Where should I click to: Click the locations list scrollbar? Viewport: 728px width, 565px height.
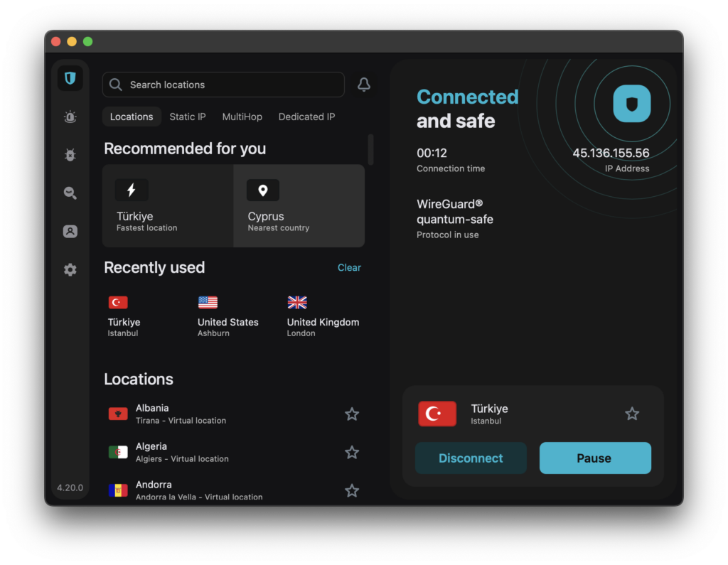pos(370,149)
